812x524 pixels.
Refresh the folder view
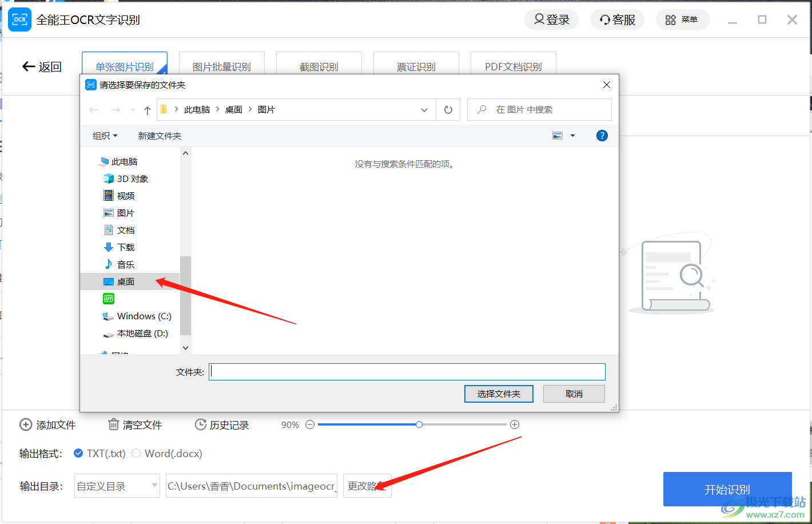(x=448, y=110)
